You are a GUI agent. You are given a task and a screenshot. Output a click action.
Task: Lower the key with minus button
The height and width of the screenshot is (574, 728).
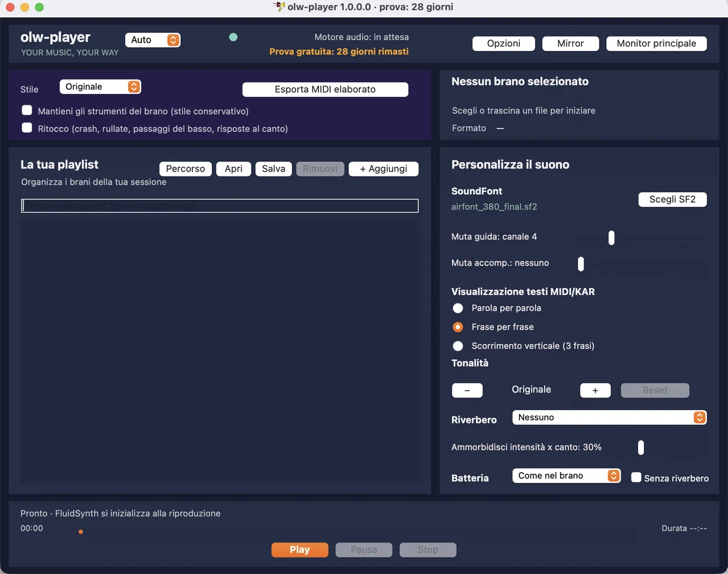tap(467, 390)
